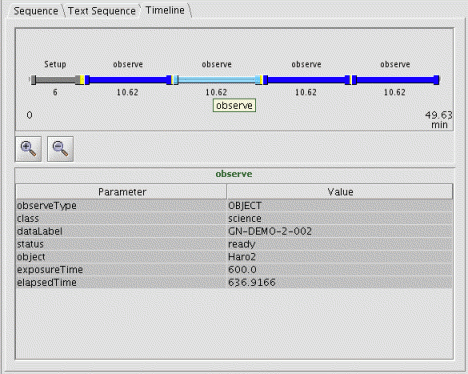Click the OBJECT value cell

click(x=340, y=206)
